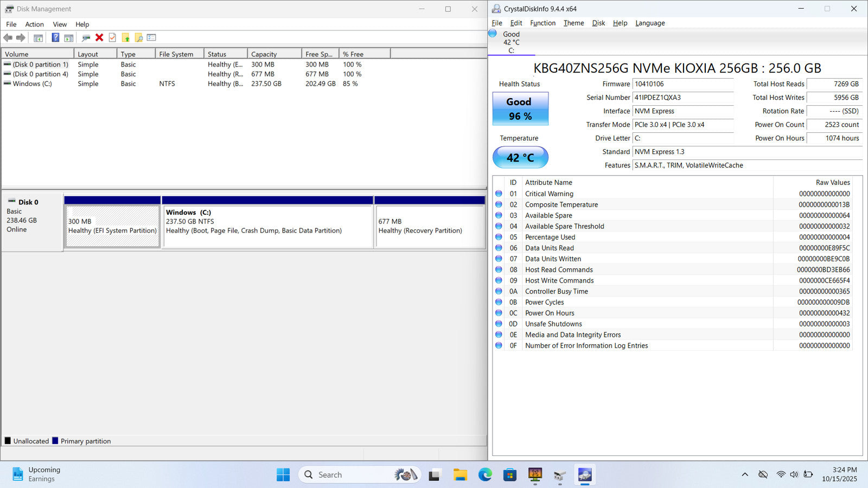Click the blue question mark Help icon
Screen dimensions: 868x488
click(x=55, y=38)
